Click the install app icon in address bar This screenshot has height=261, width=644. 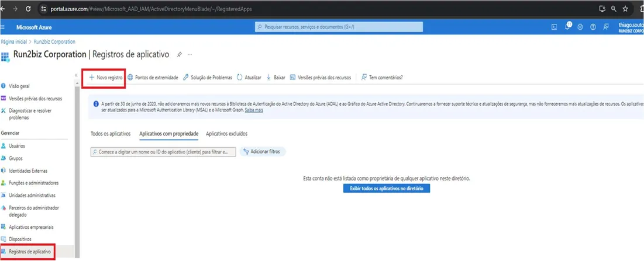point(602,9)
